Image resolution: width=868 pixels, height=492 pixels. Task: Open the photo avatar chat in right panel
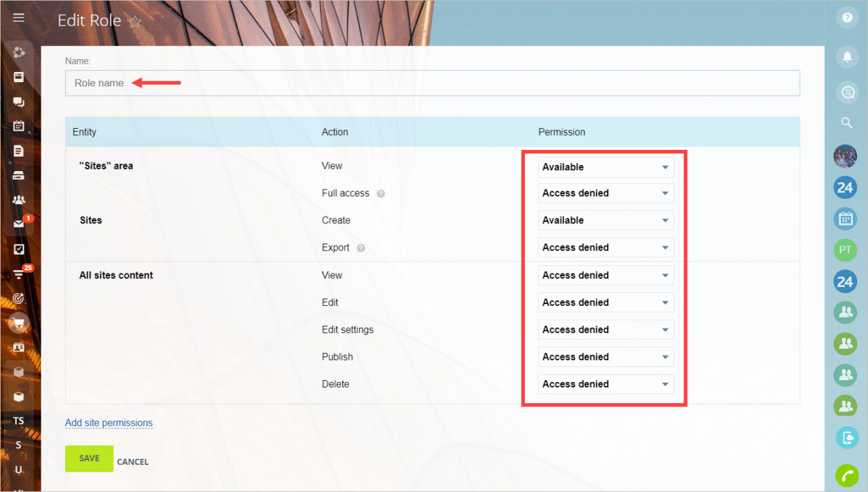(x=845, y=157)
